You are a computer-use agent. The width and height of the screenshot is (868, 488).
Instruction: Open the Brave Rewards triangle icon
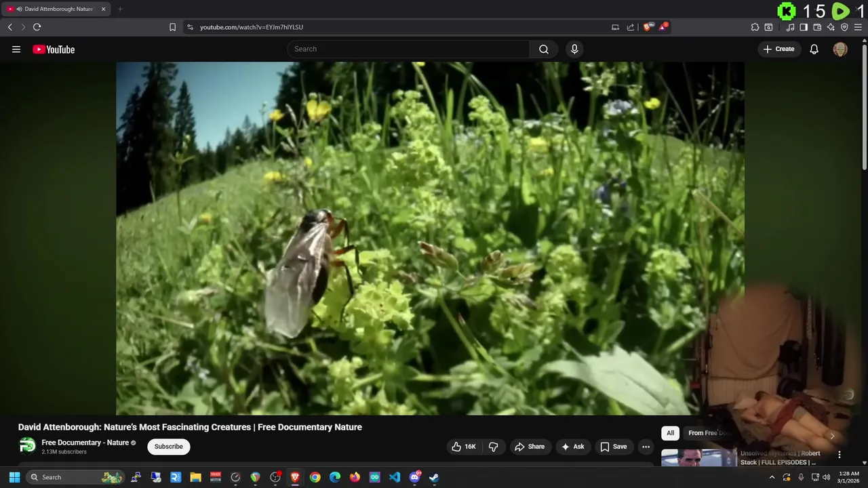[x=663, y=26]
